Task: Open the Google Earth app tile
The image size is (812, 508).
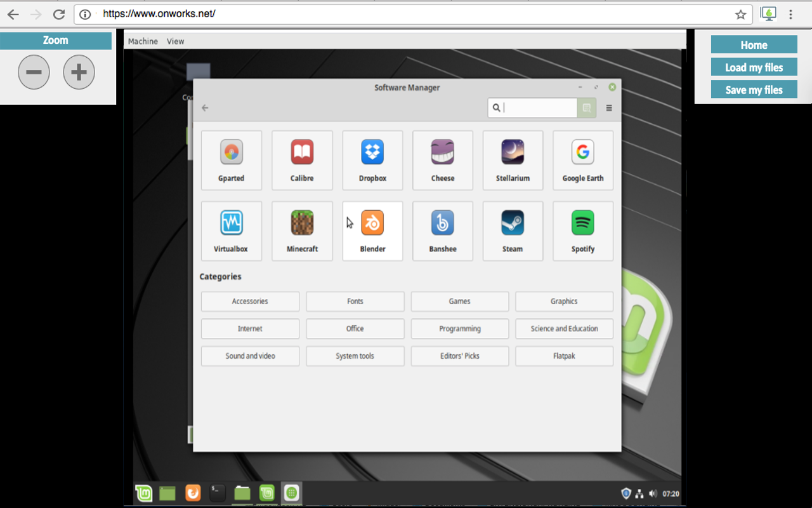Action: 583,160
